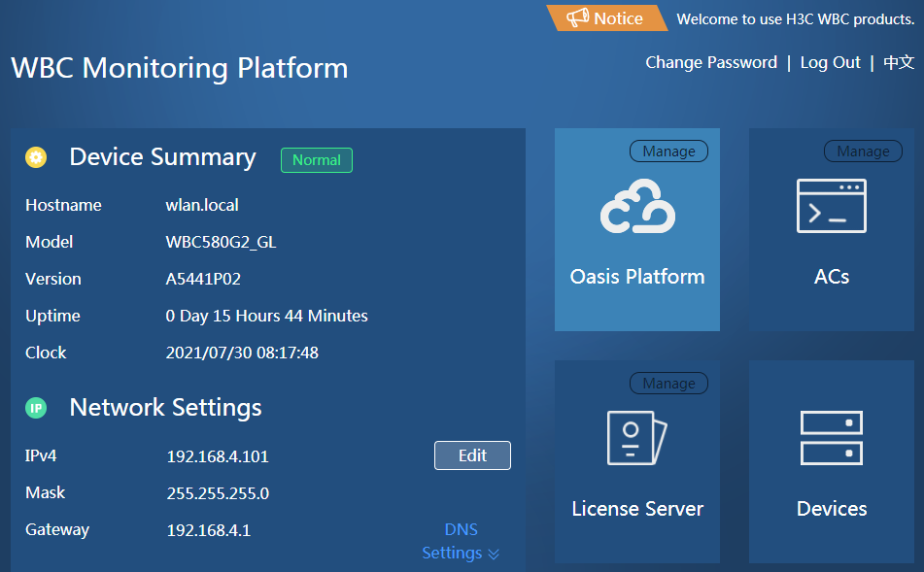Click the uptime value 0 Day 15 Hours 44 Minutes
This screenshot has height=572, width=924.
coord(266,316)
